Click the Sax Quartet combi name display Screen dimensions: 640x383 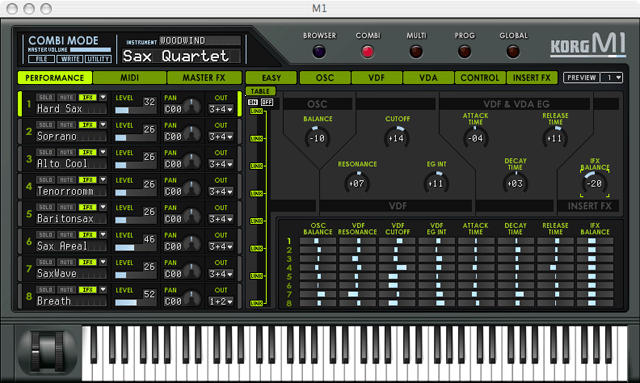pos(181,56)
